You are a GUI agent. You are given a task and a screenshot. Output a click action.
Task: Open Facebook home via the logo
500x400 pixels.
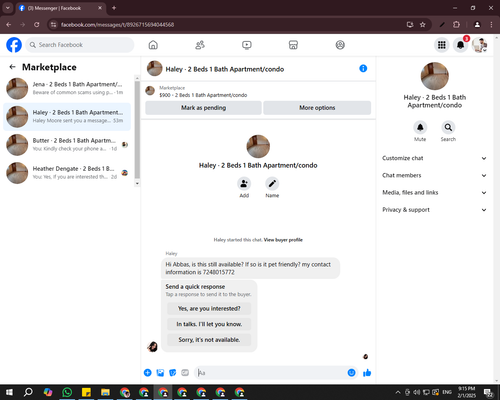click(14, 45)
